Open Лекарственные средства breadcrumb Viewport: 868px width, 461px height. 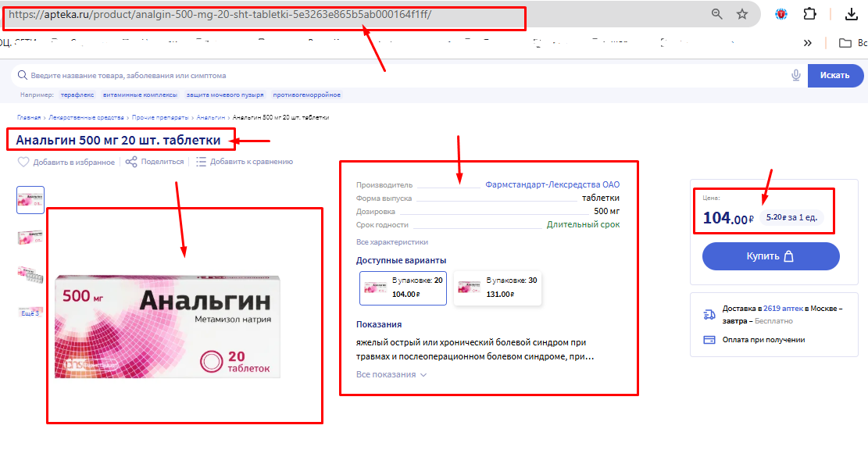pos(87,117)
